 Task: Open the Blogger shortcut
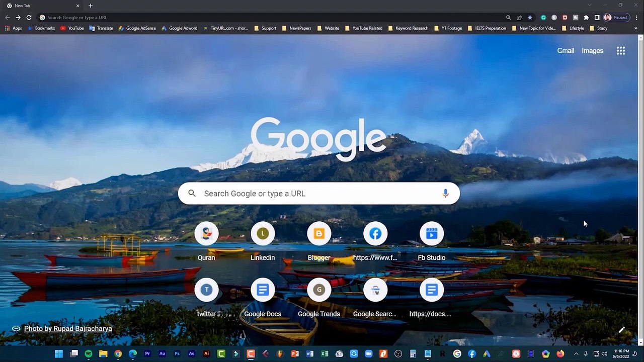tap(319, 242)
